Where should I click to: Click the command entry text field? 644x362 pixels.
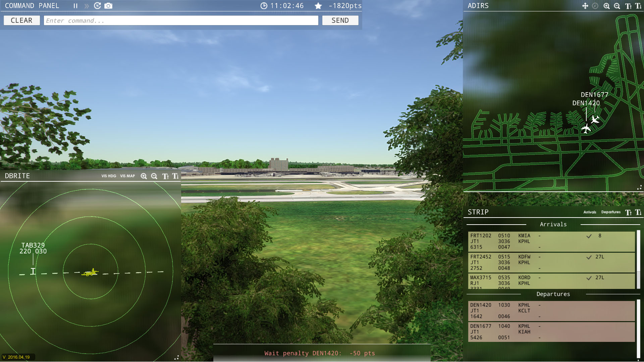[181, 20]
